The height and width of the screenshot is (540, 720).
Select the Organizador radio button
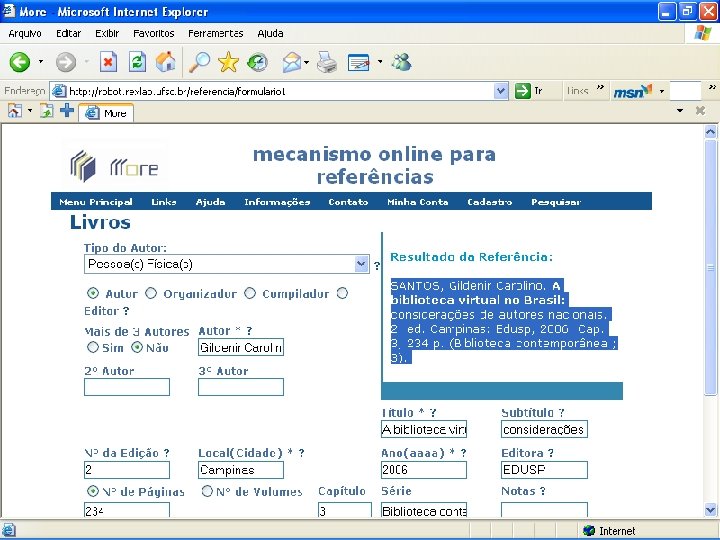(151, 293)
